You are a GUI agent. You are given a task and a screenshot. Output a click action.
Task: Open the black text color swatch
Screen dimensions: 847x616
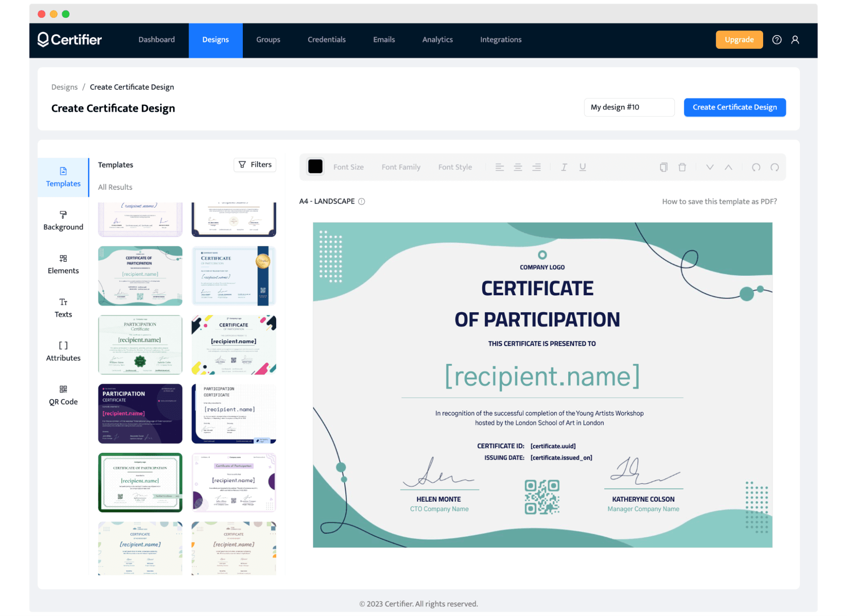(315, 167)
